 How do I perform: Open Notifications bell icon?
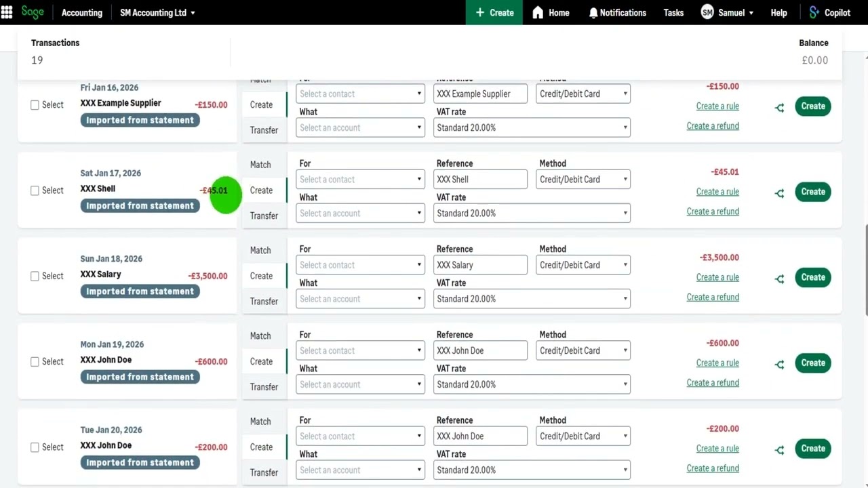click(593, 12)
